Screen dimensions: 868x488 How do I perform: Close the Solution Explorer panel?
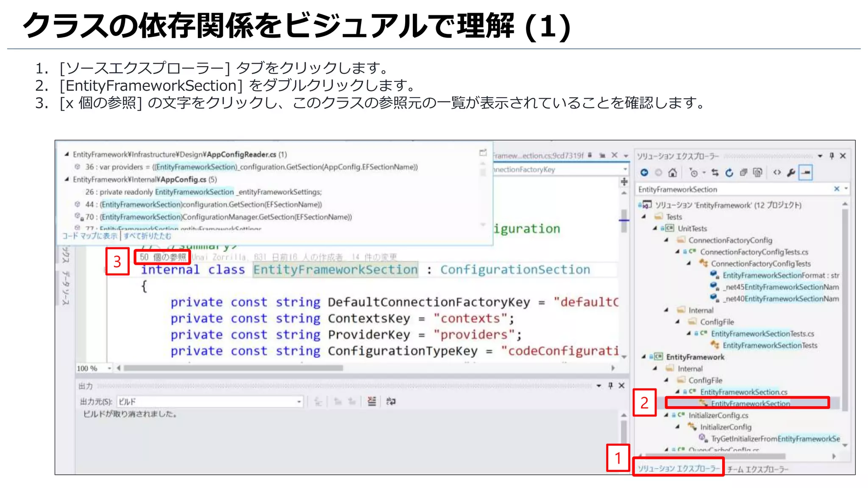click(843, 156)
